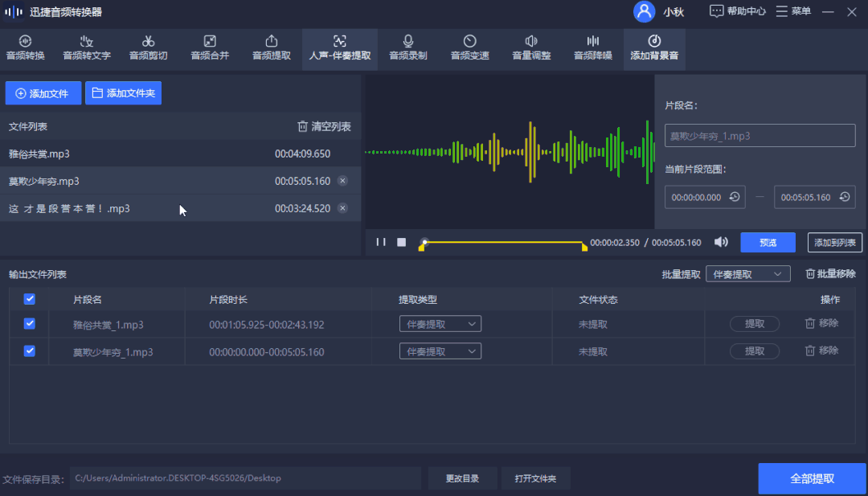
Task: Click the 迅捷音频转换器 app logo
Action: pos(14,11)
